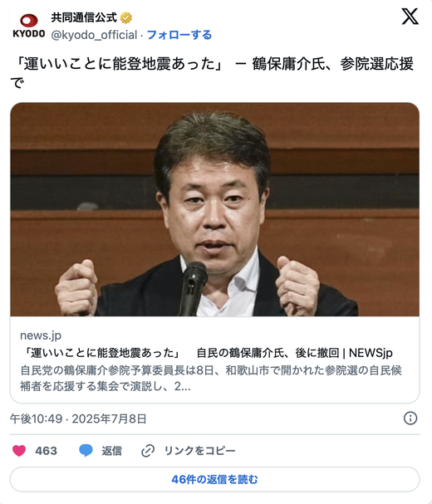
Task: Click the X logo icon
Action: (410, 17)
